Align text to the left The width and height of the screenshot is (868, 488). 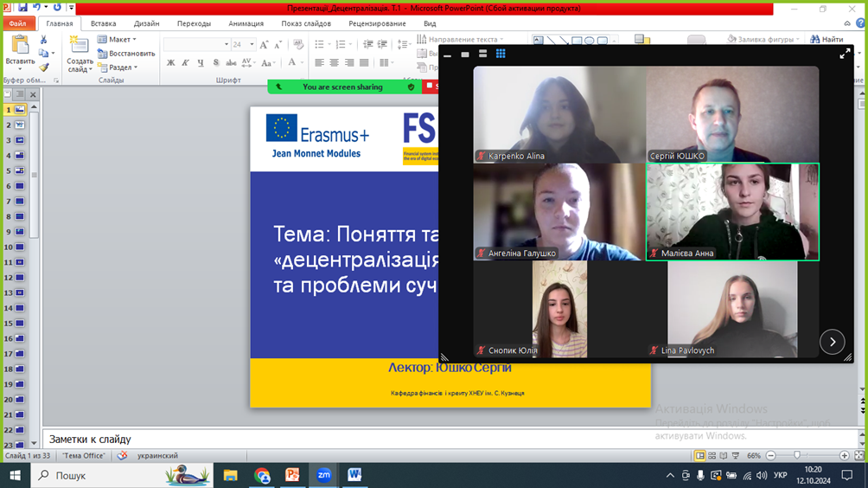coord(319,62)
